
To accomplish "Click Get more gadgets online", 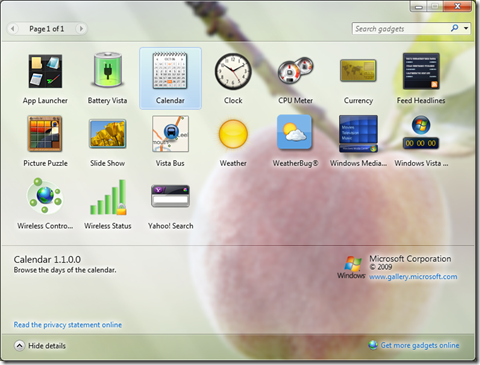I will tap(414, 345).
